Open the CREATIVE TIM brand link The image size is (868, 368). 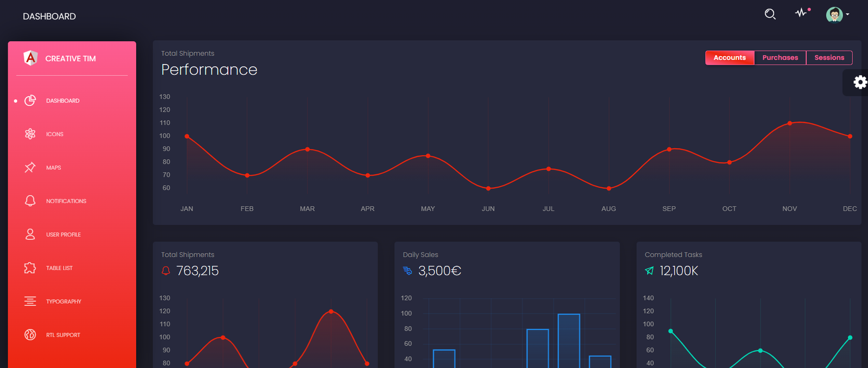tap(71, 59)
